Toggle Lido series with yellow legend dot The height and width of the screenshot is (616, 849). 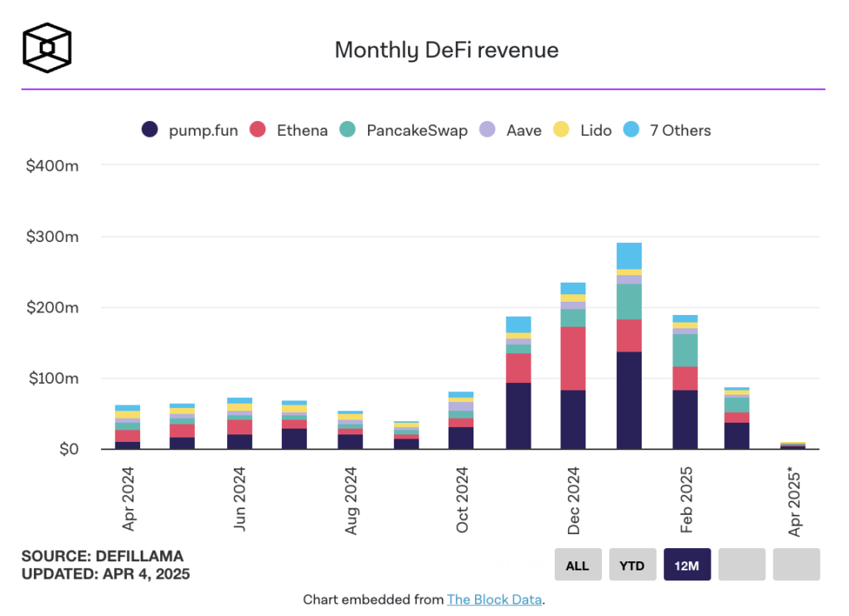(x=561, y=130)
